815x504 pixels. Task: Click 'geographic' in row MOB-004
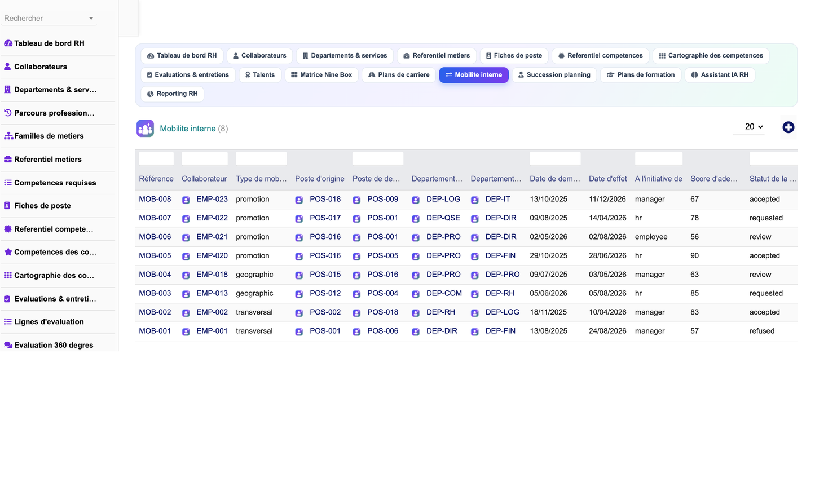tap(254, 275)
